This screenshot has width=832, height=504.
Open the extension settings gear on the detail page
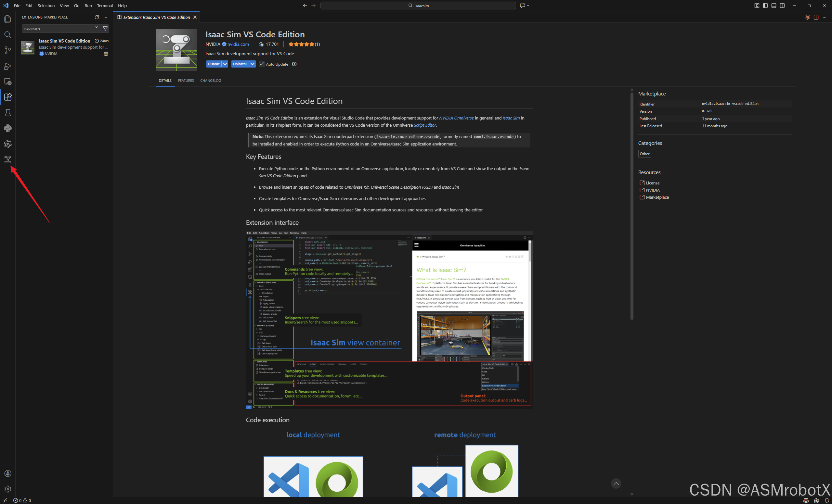pyautogui.click(x=294, y=64)
